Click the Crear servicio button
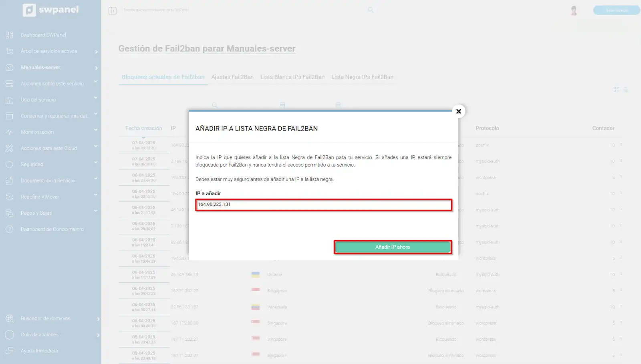 coord(617,10)
